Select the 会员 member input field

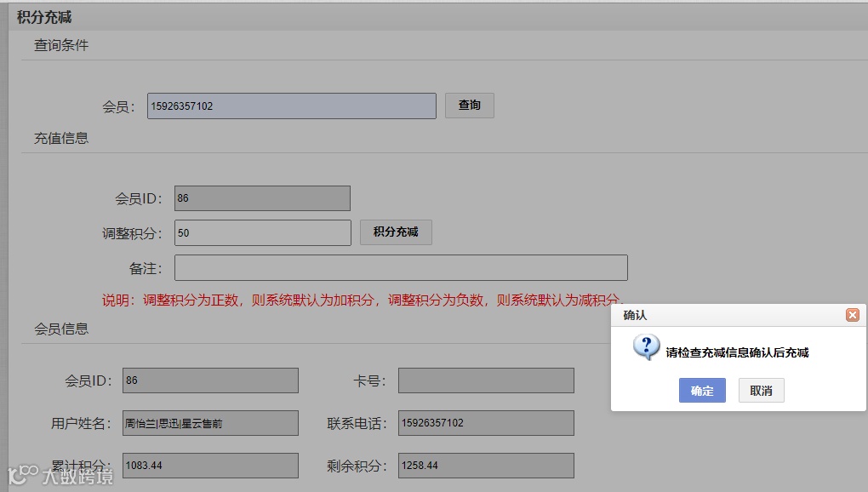[x=291, y=105]
